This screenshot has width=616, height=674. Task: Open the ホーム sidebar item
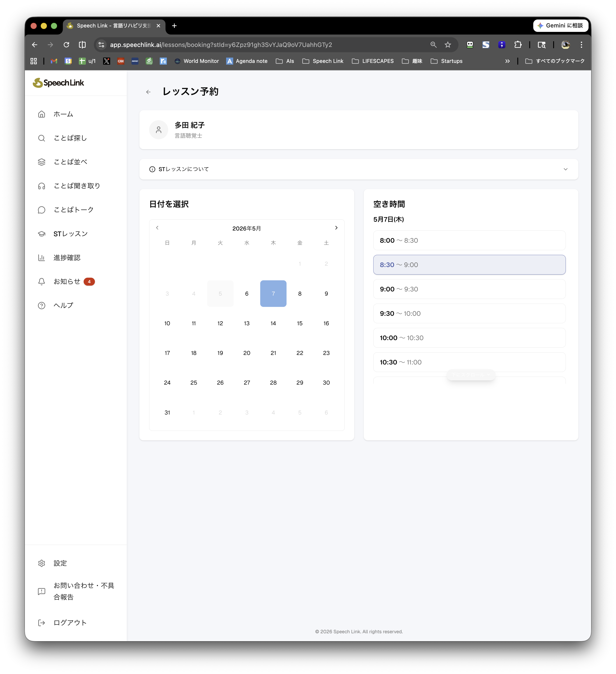tap(75, 114)
